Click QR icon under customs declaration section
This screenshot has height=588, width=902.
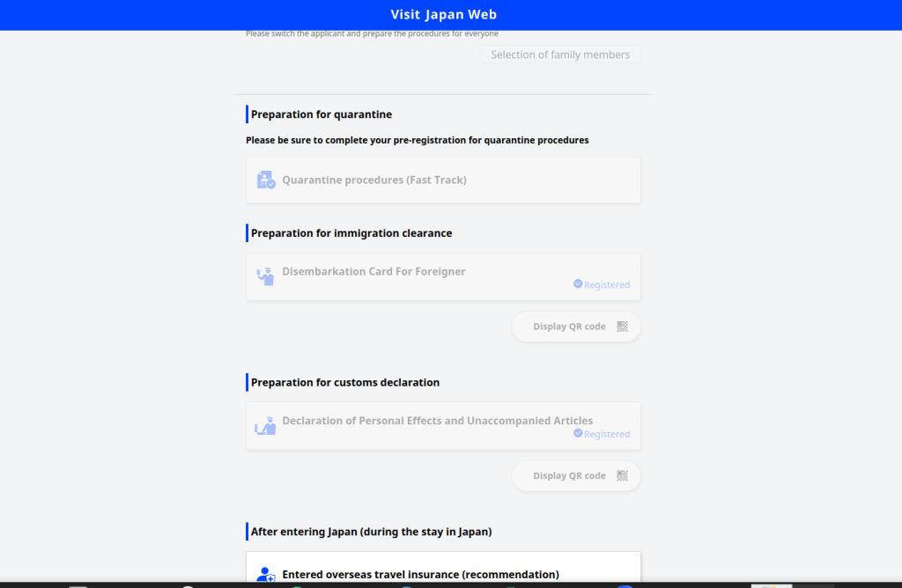point(623,476)
